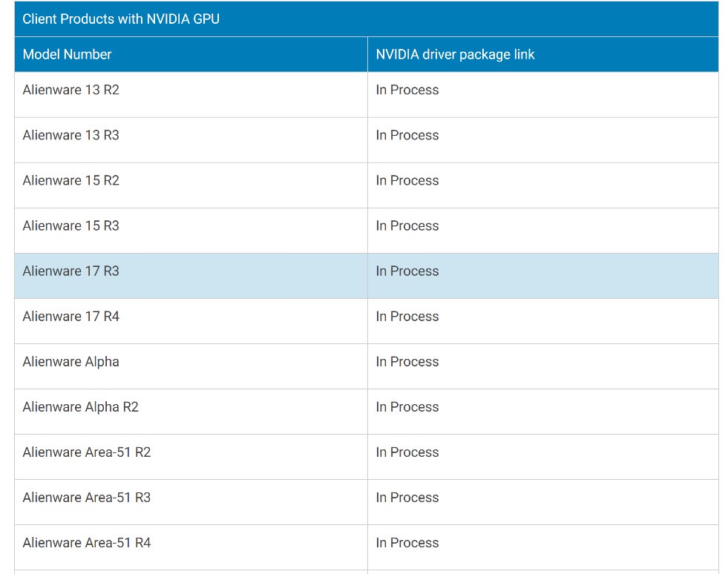The image size is (728, 574).
Task: Click 'In Process' for Alienware 15 R2
Action: click(407, 180)
